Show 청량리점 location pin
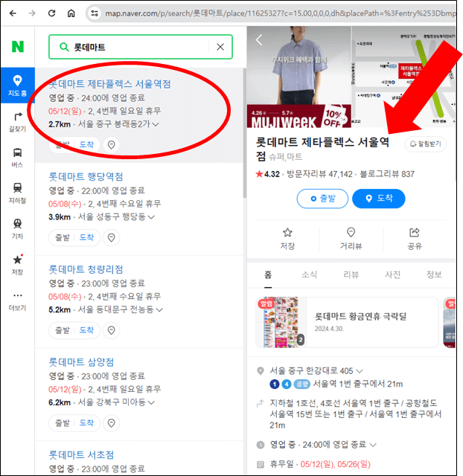This screenshot has width=463, height=476. point(111,330)
